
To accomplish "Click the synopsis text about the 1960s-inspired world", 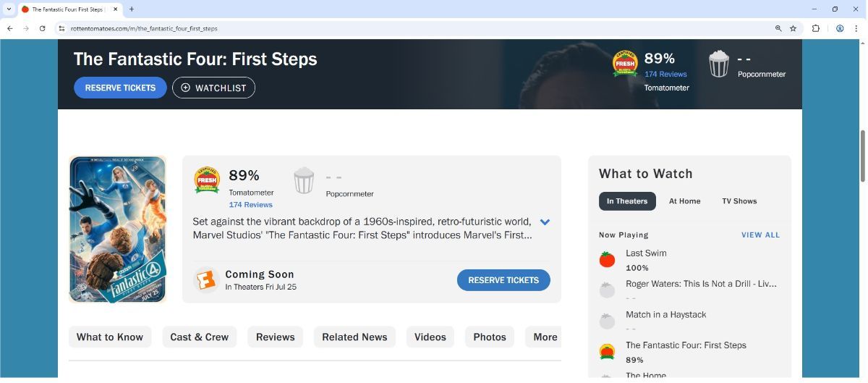I will click(x=362, y=229).
